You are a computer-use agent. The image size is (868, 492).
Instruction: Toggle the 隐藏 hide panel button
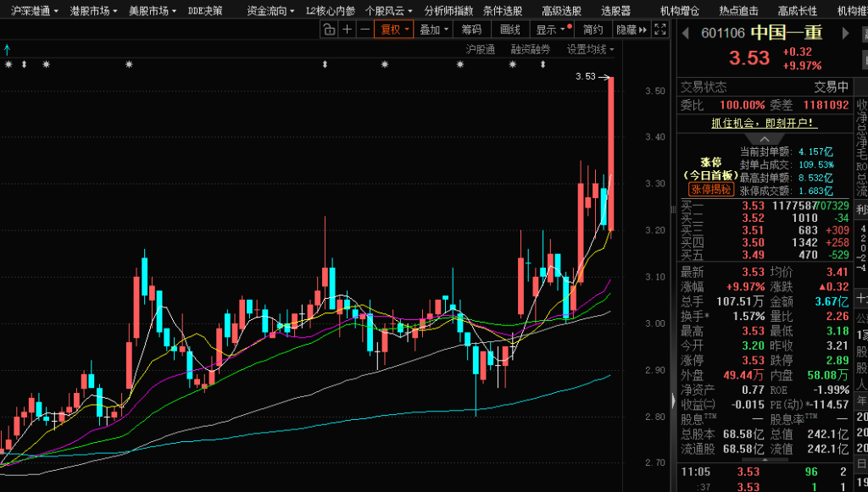pyautogui.click(x=632, y=30)
